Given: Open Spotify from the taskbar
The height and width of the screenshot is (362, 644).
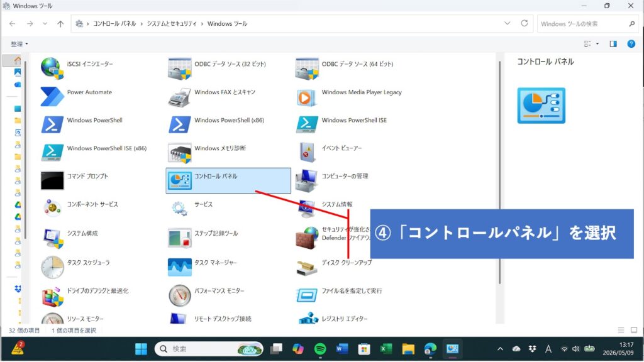Looking at the screenshot, I should [320, 349].
